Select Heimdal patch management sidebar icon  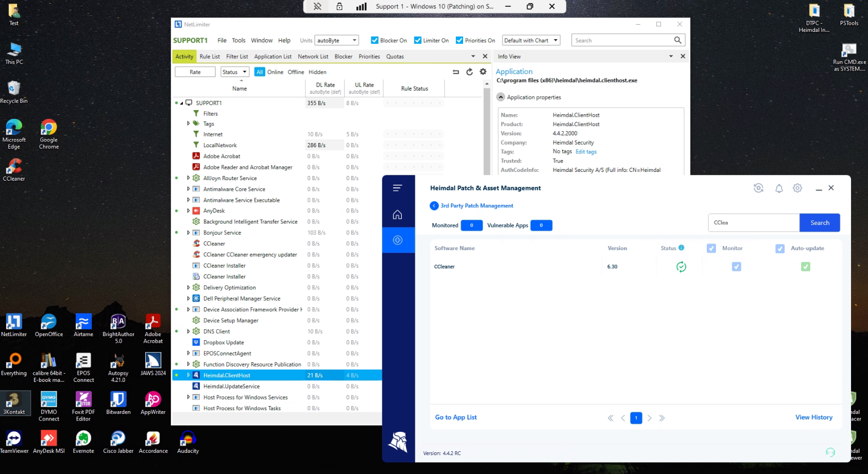pos(397,240)
